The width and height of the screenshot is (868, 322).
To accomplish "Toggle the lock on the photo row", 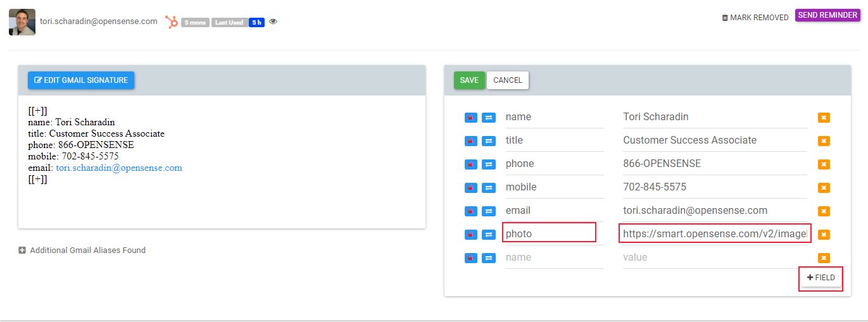I will point(470,235).
